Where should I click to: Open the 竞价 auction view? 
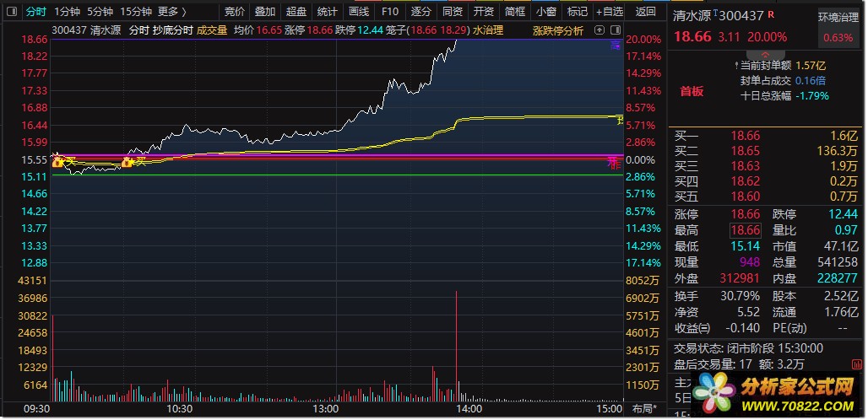pos(234,11)
